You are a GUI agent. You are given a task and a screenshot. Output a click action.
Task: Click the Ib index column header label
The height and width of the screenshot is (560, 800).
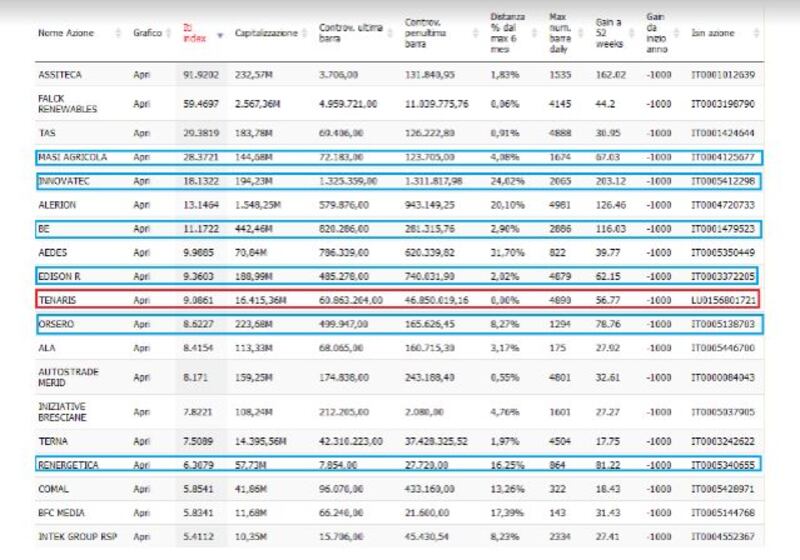click(x=194, y=33)
